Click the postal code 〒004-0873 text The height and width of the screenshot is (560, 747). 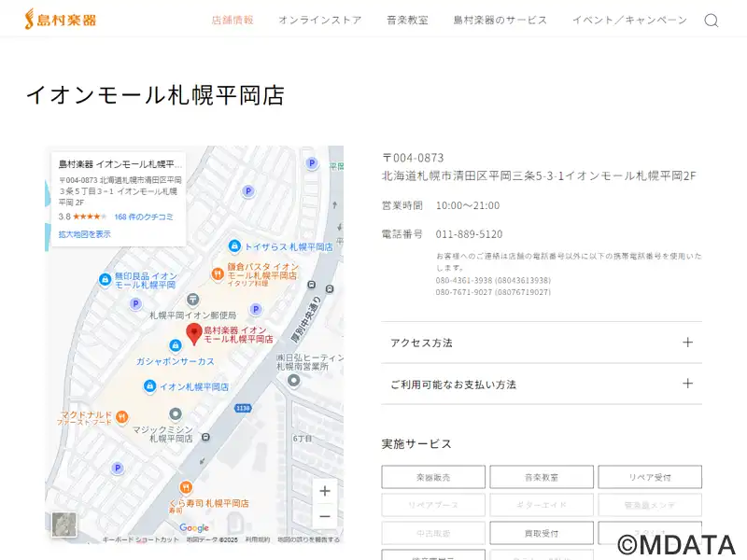(413, 158)
